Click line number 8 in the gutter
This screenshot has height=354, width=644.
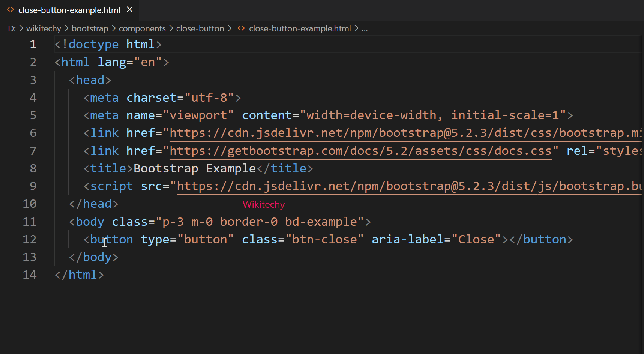tap(33, 168)
